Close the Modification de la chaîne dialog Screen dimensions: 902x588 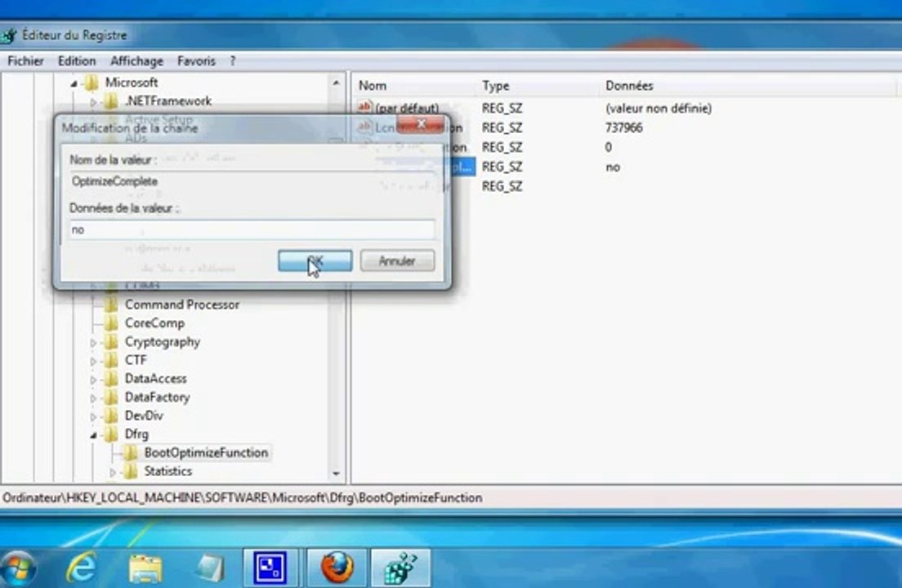click(x=421, y=123)
